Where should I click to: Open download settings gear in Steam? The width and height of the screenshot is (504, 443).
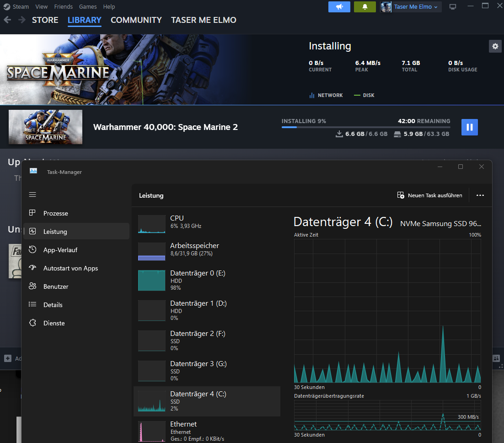[x=495, y=46]
